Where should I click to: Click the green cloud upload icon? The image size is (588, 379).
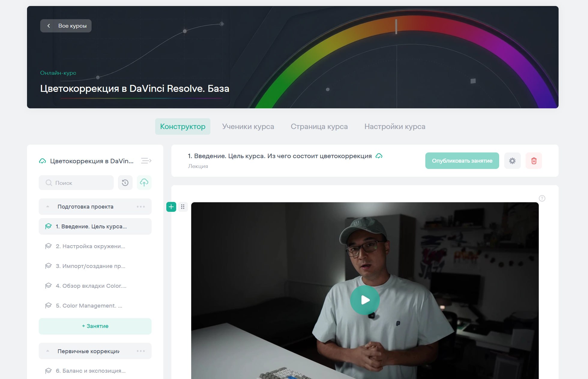click(144, 183)
